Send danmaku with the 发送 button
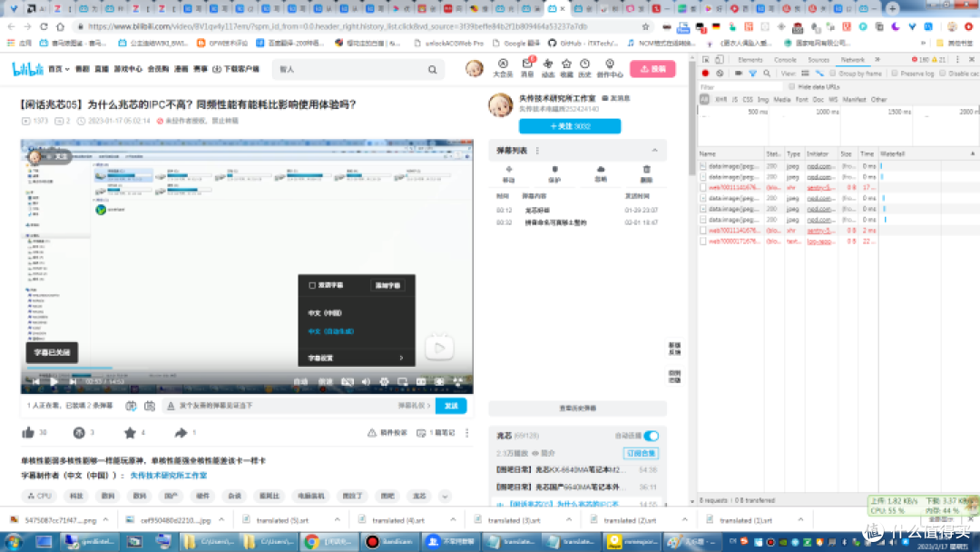The width and height of the screenshot is (980, 552). (451, 406)
